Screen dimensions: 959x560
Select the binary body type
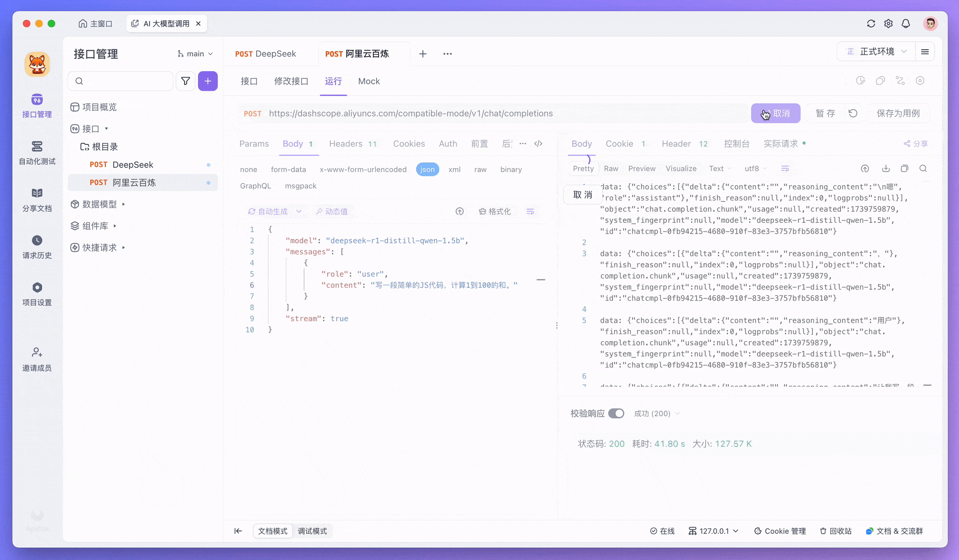(511, 169)
